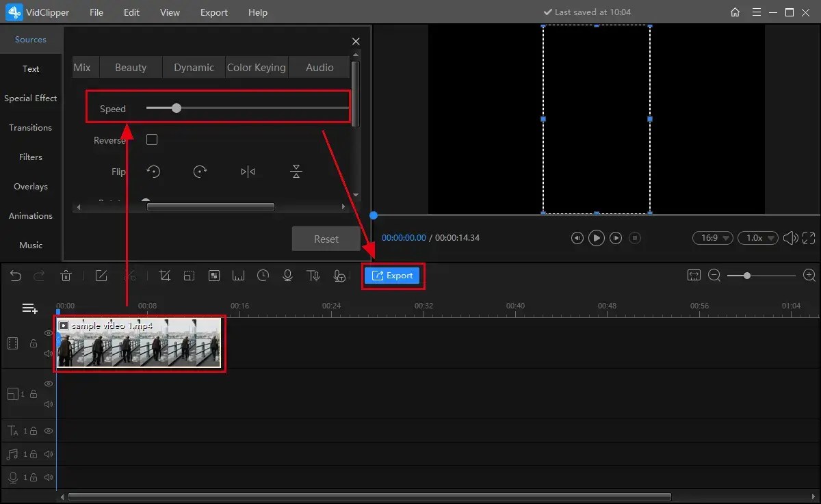Screen dimensions: 821x504
Task: Select the voiceover microphone icon
Action: [287, 276]
